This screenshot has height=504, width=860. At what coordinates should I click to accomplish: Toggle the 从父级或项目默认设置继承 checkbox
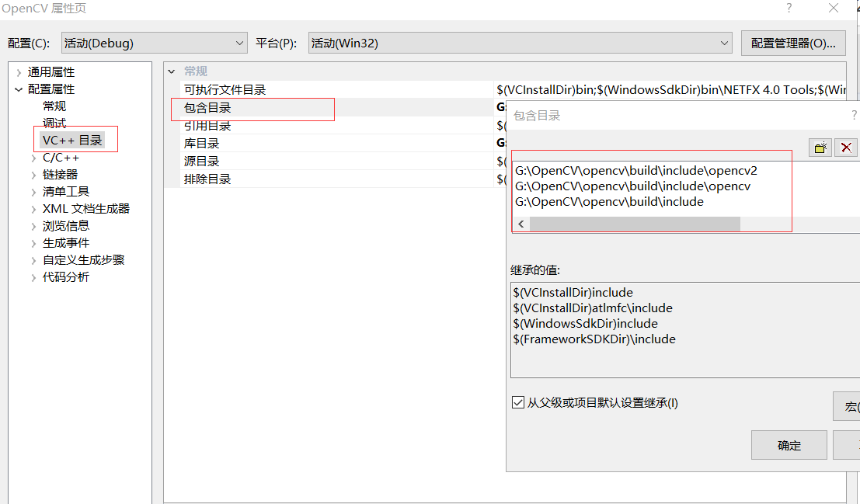tap(518, 402)
